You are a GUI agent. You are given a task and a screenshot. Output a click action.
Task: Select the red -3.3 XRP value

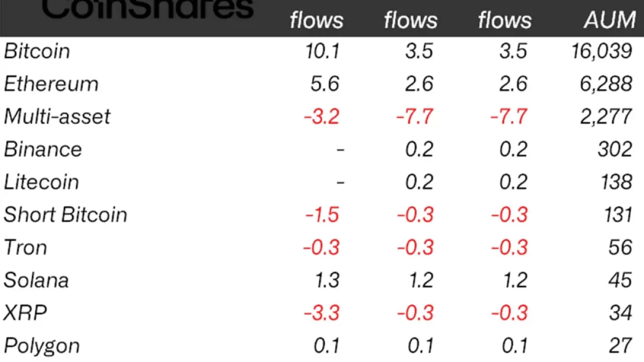click(x=321, y=313)
